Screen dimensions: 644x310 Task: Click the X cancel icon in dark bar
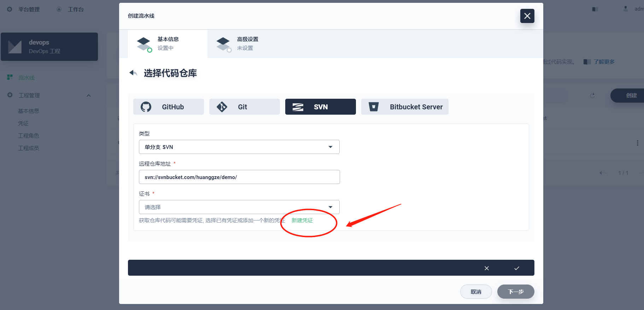tap(487, 268)
